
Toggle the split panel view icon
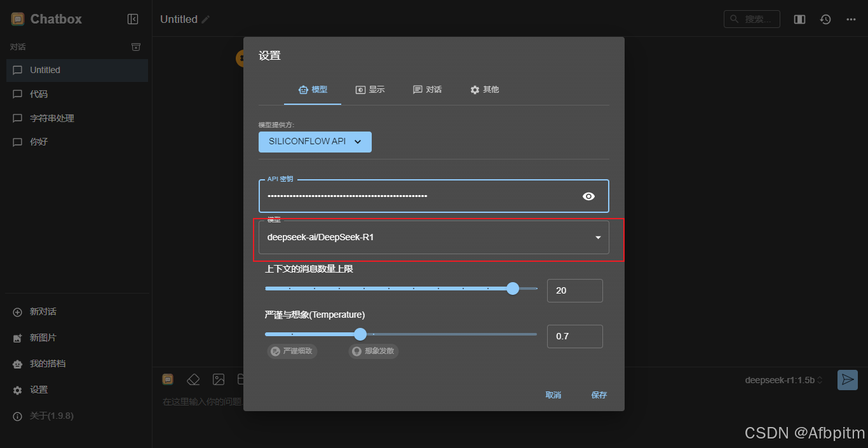(800, 19)
